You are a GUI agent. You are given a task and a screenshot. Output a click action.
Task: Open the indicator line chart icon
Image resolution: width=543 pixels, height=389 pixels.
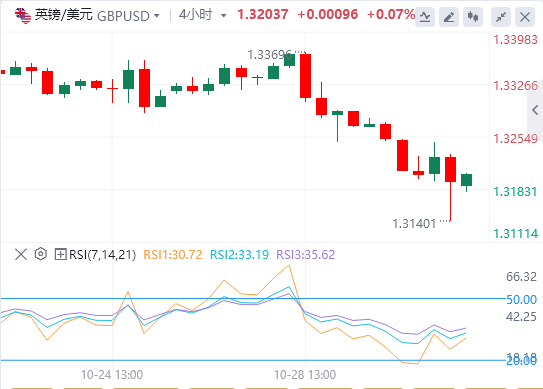point(425,17)
